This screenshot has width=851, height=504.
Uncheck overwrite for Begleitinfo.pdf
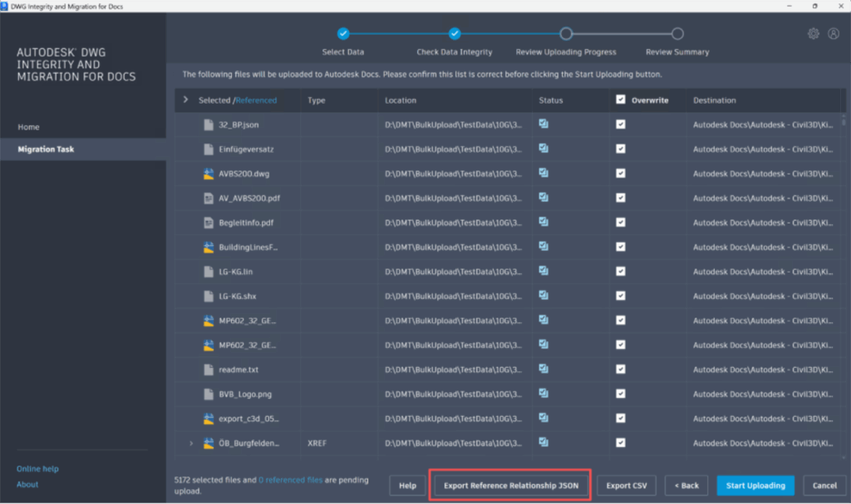[621, 222]
